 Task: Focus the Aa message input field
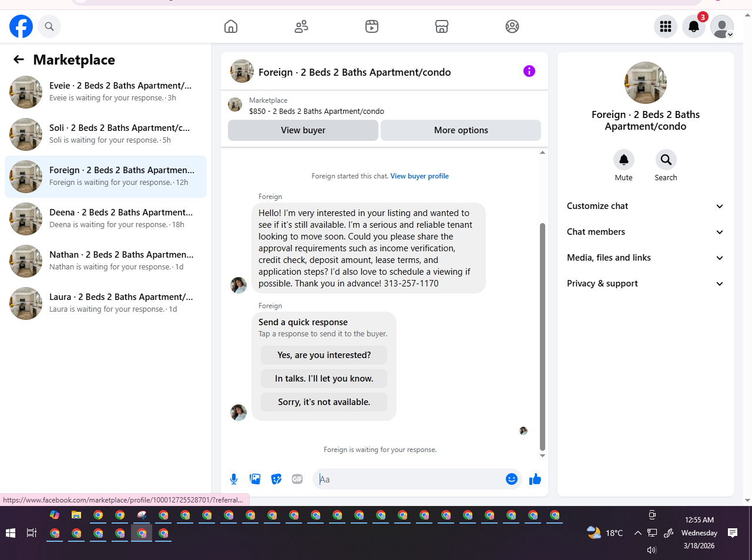coord(409,479)
